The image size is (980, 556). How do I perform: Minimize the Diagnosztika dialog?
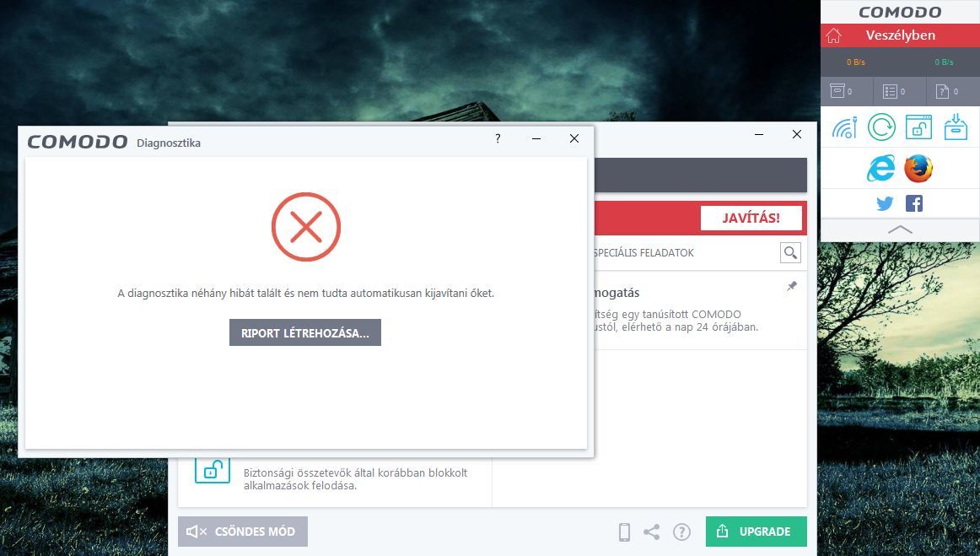click(536, 139)
